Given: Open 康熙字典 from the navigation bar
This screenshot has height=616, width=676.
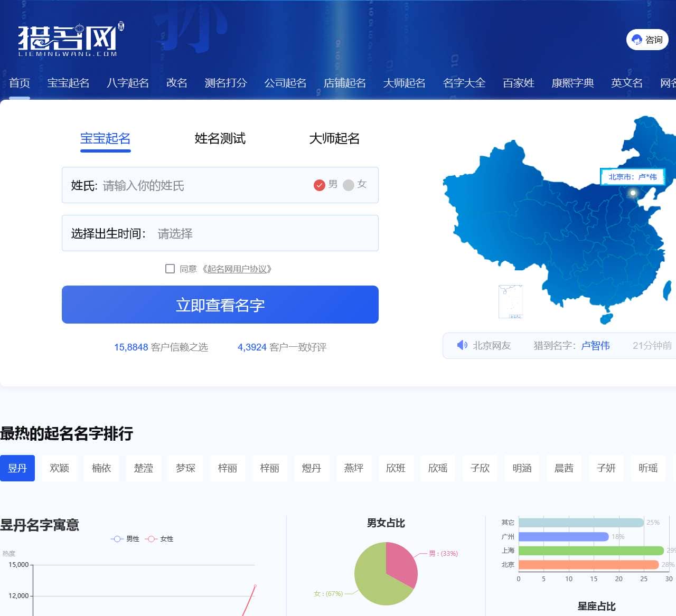Looking at the screenshot, I should coord(573,83).
